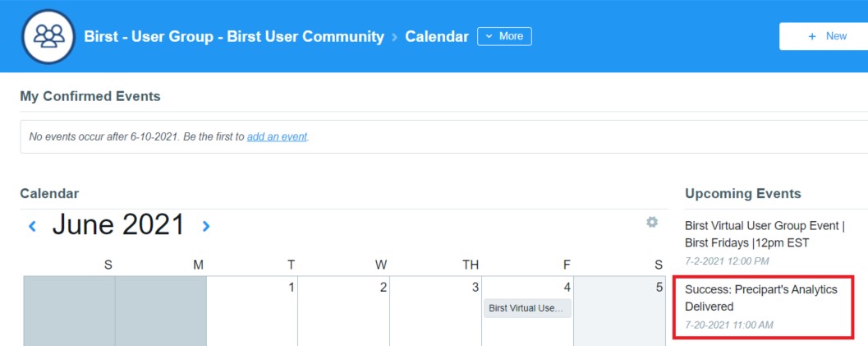Open Birst User Community breadcrumb
This screenshot has height=346, width=868.
[234, 36]
